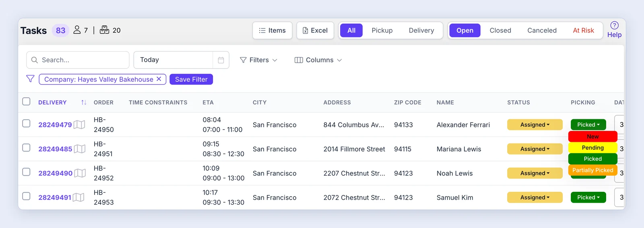Click zip code 94115
The height and width of the screenshot is (228, 644).
(x=402, y=149)
